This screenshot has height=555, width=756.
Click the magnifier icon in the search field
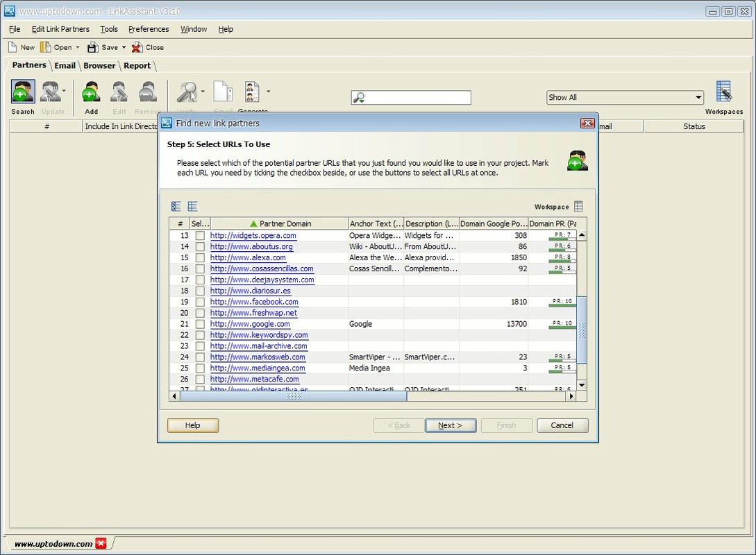point(359,98)
